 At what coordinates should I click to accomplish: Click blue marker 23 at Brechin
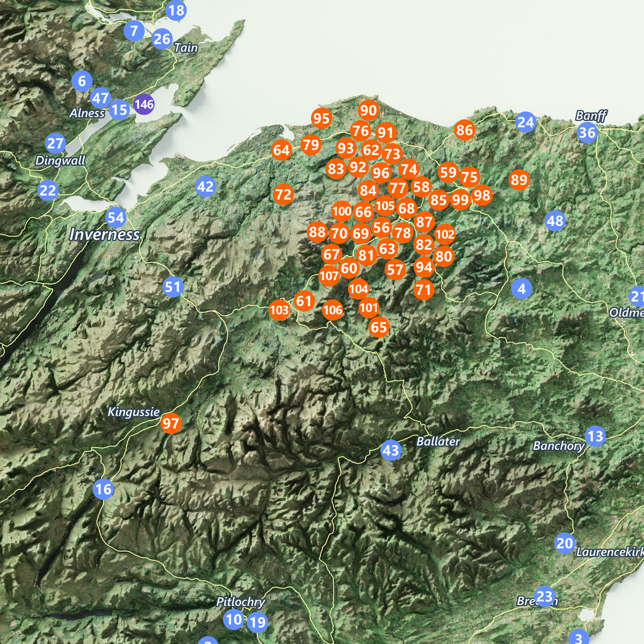[x=544, y=596]
